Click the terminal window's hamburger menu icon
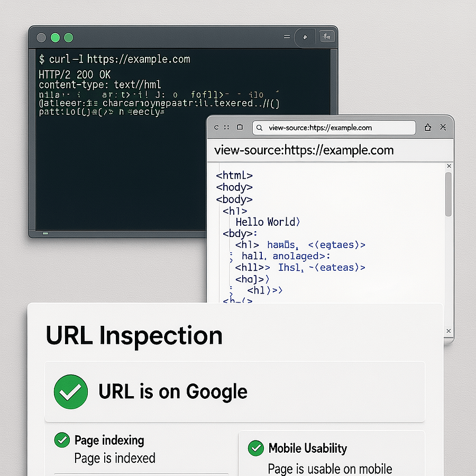476x476 pixels. point(287,36)
